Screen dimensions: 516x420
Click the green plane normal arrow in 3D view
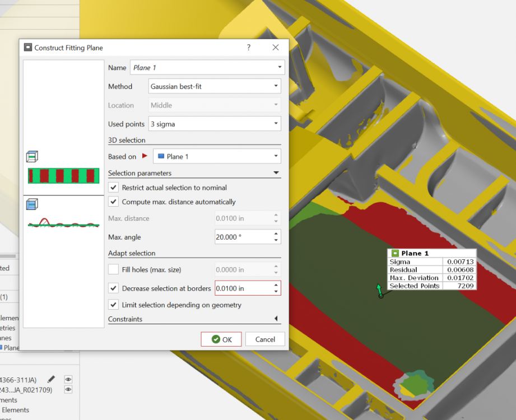tap(379, 291)
